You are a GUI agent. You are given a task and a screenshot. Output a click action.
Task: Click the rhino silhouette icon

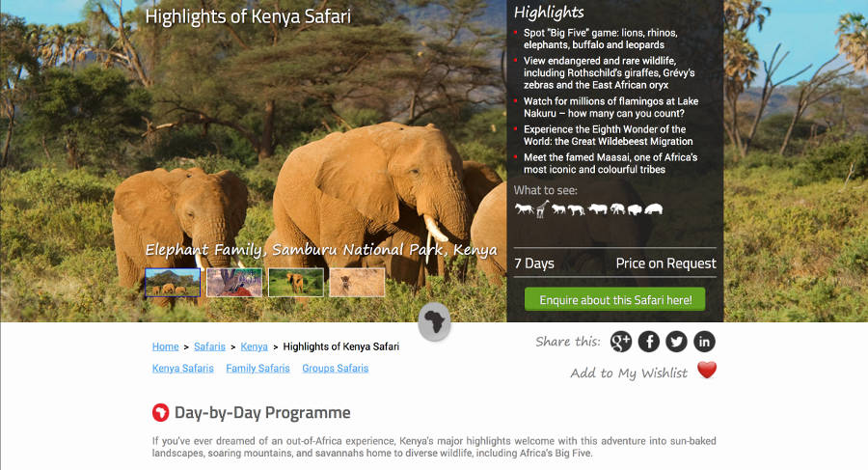point(598,208)
